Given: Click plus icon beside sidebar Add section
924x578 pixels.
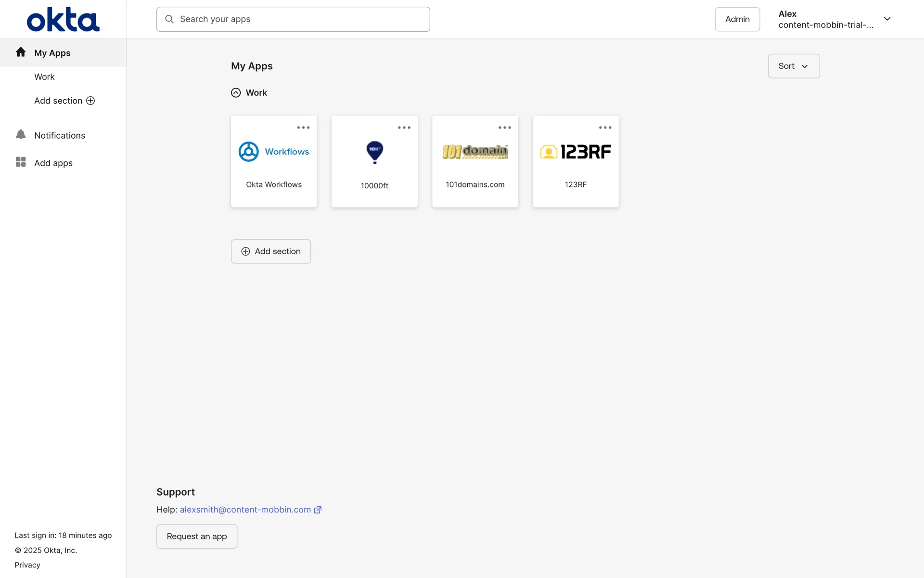Looking at the screenshot, I should (90, 101).
